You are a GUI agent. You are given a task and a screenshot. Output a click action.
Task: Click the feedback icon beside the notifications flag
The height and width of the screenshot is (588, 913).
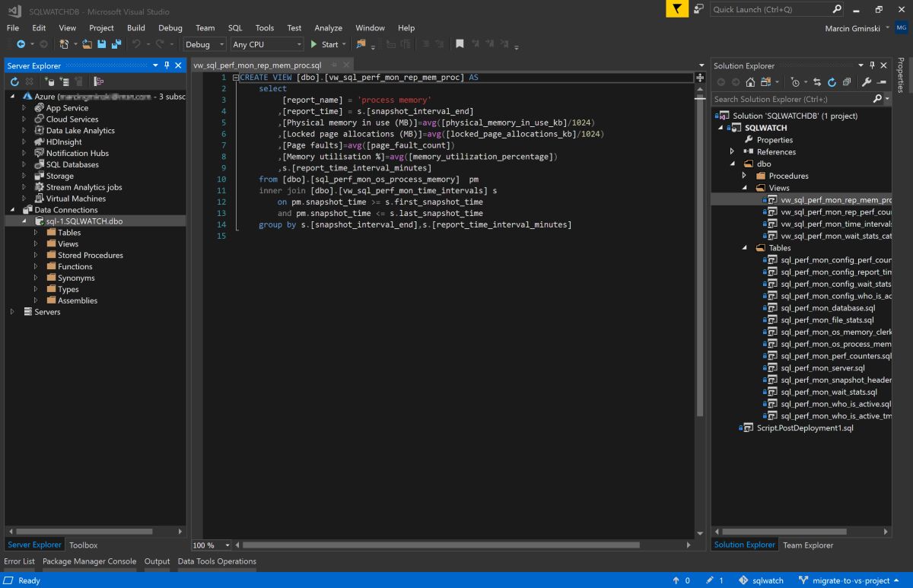698,9
